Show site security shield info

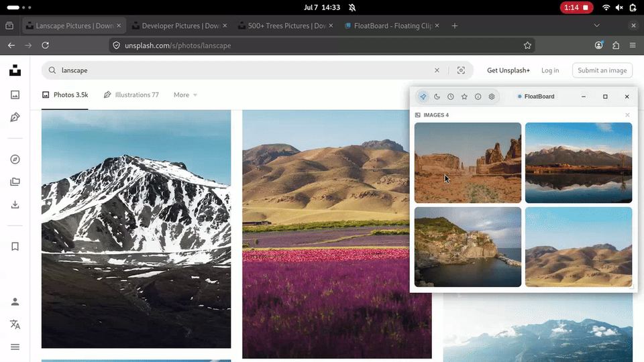[x=117, y=46]
